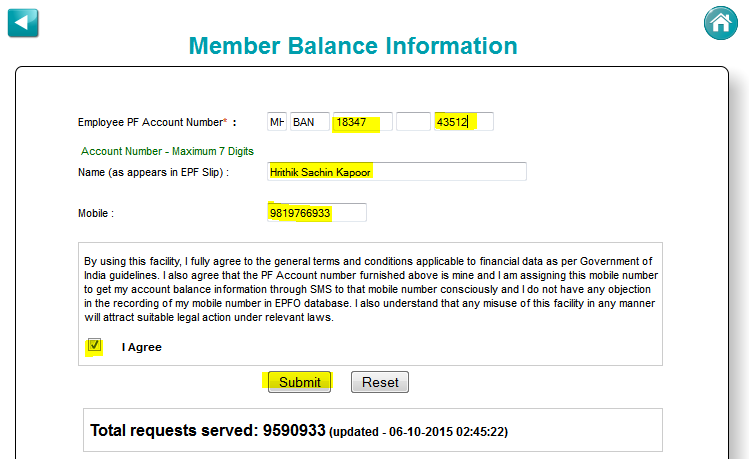Edit the mobile number 9819766933 field
Image resolution: width=749 pixels, height=459 pixels.
click(317, 213)
